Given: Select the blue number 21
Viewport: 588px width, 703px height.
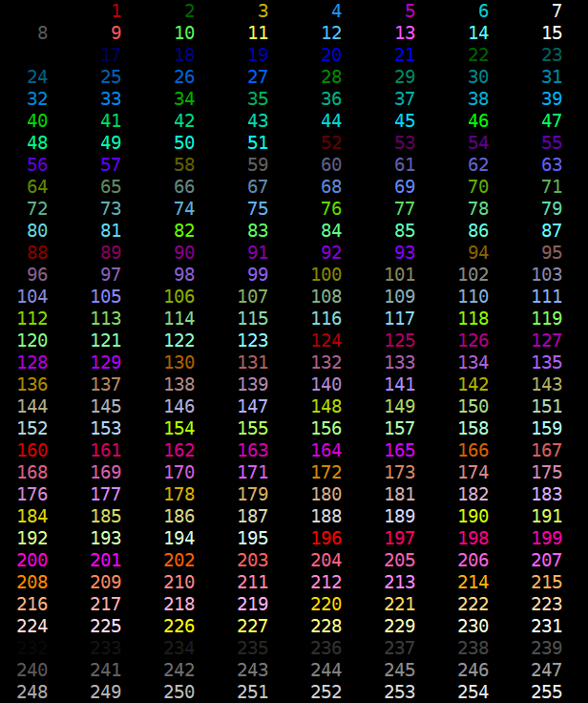Looking at the screenshot, I should click(x=405, y=54).
